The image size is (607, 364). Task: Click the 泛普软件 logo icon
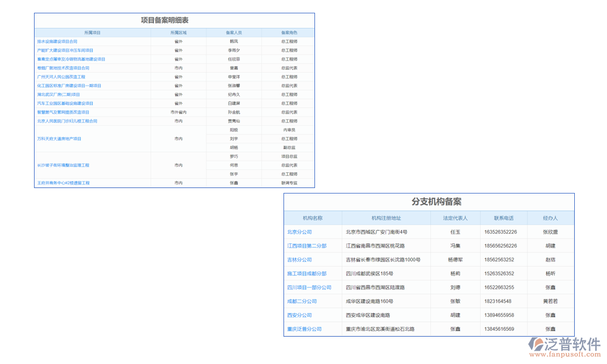tap(537, 344)
